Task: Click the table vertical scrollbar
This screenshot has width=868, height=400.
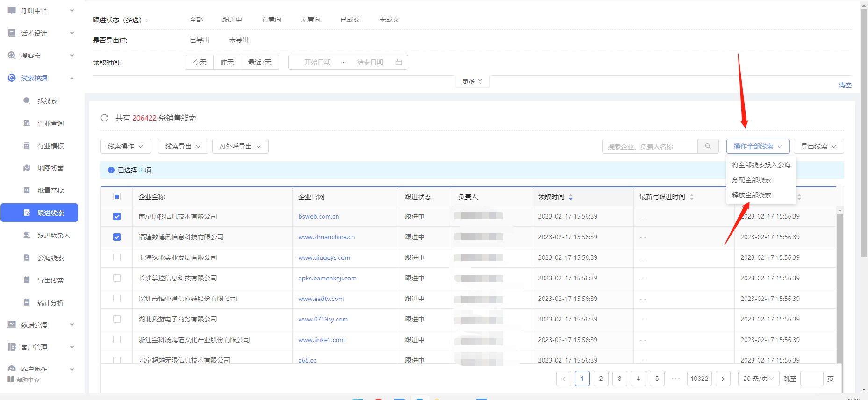Action: tap(840, 288)
